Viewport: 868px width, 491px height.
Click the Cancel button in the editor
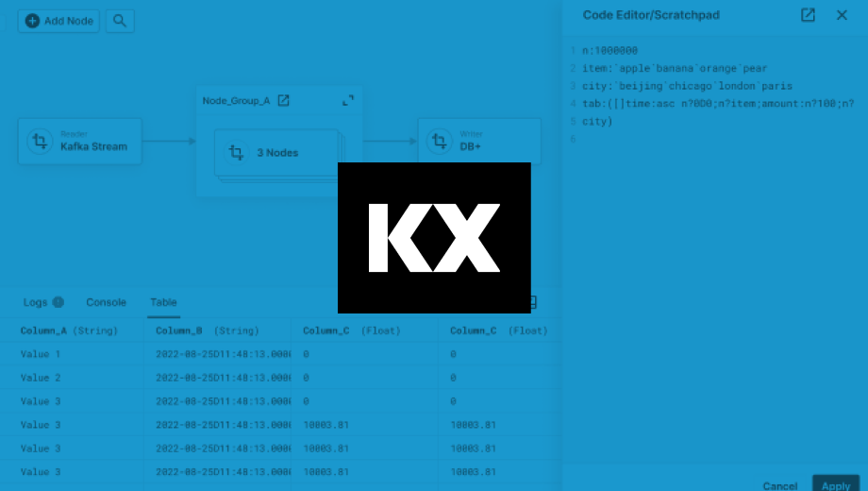click(780, 485)
